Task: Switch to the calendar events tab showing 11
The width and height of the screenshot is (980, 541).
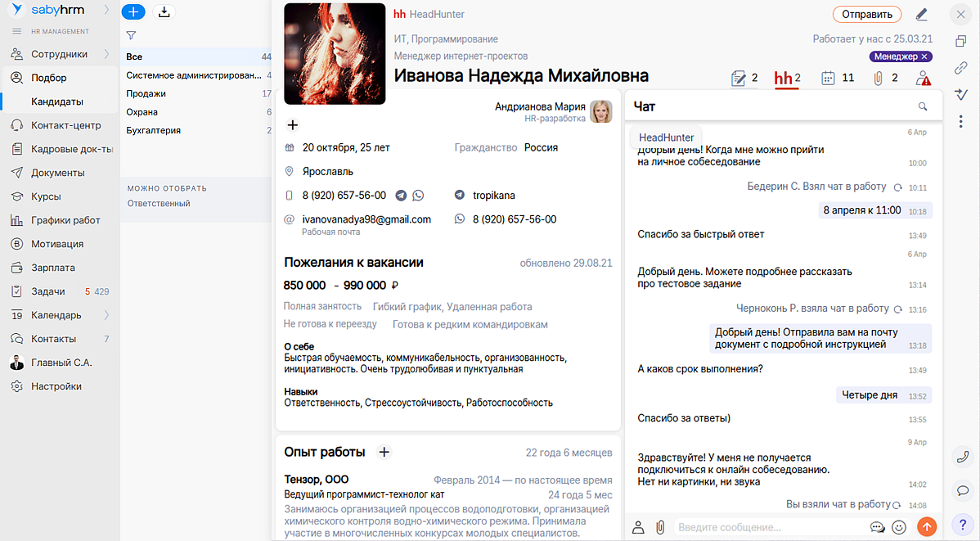Action: [x=837, y=79]
